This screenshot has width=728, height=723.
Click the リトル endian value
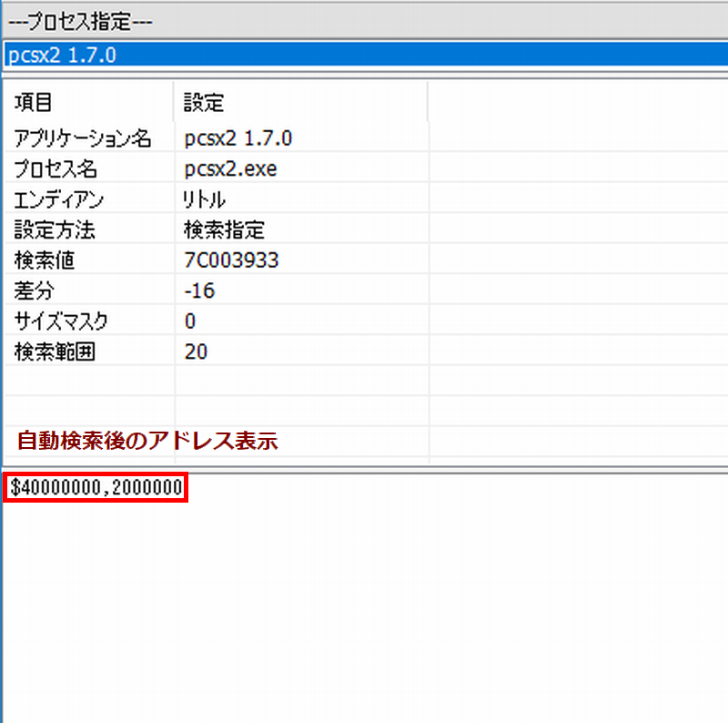(x=204, y=199)
